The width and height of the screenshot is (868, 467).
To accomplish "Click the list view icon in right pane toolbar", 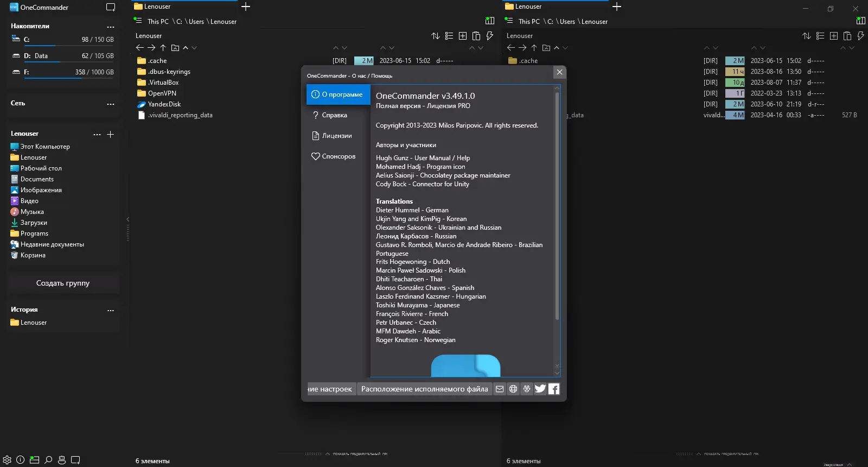I will (x=820, y=36).
